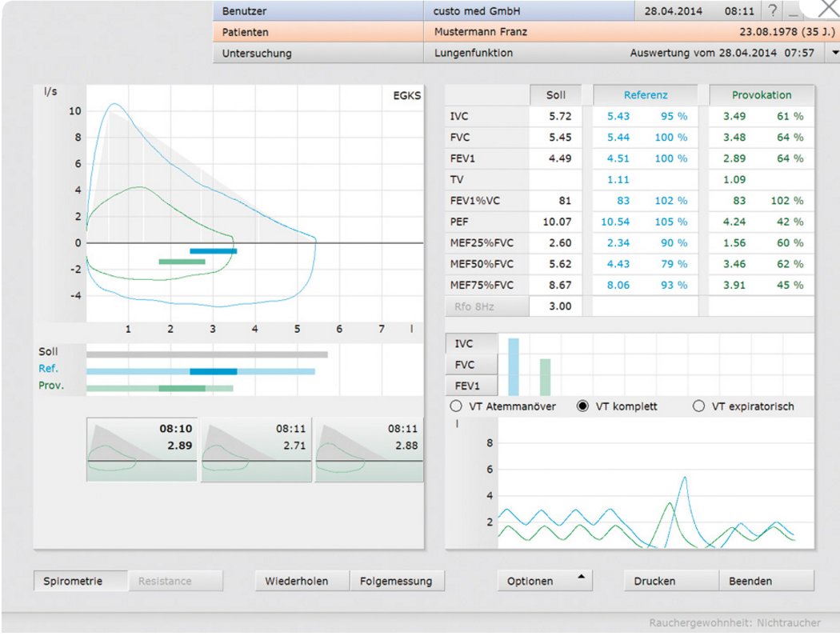Start a Folgemessung measurement
The image size is (840, 636).
click(x=396, y=582)
